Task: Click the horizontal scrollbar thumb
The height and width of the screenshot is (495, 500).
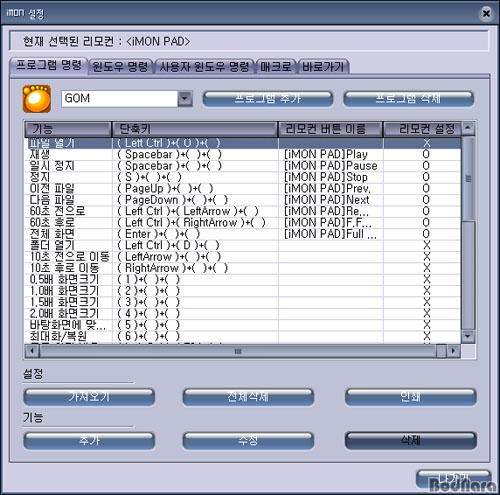Action: [238, 351]
